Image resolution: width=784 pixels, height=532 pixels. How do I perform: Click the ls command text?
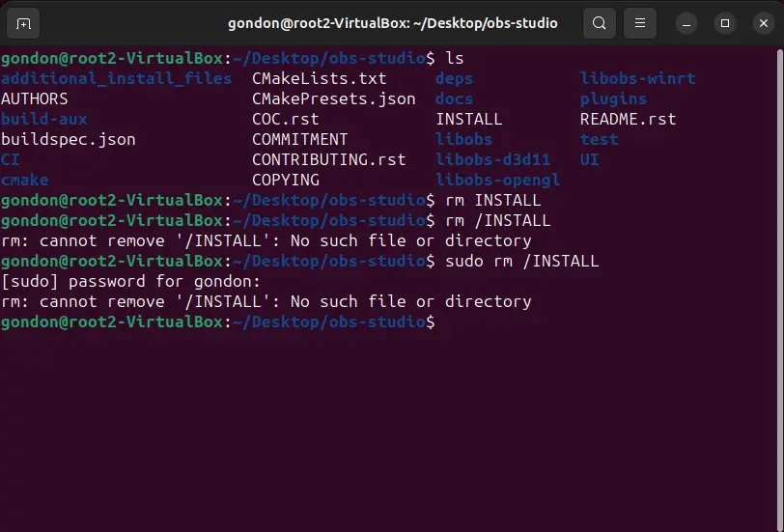pyautogui.click(x=455, y=59)
